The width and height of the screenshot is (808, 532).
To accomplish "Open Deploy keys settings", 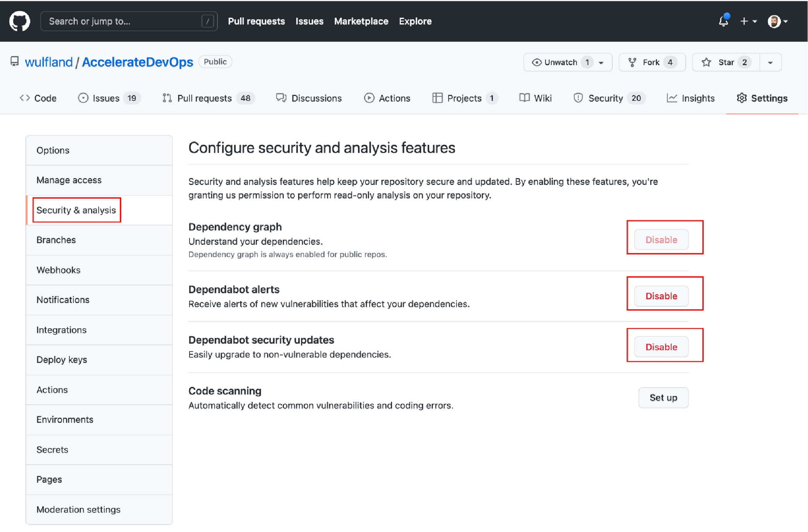I will pyautogui.click(x=99, y=360).
